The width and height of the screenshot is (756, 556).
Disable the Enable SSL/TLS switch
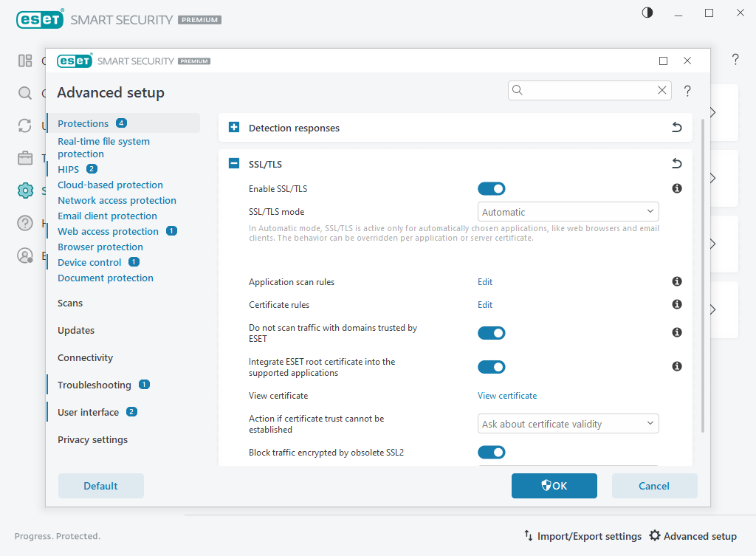492,188
